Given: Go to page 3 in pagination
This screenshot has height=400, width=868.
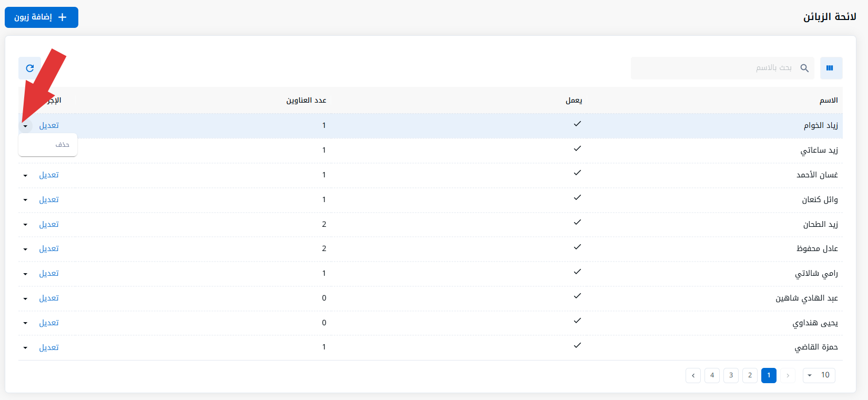Looking at the screenshot, I should click(x=731, y=375).
